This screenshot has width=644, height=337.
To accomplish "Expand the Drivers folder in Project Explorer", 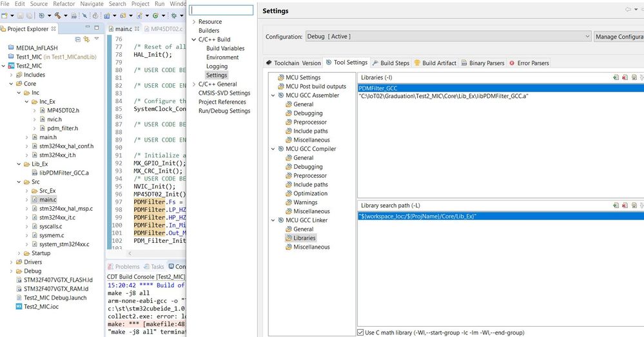I will pyautogui.click(x=12, y=262).
